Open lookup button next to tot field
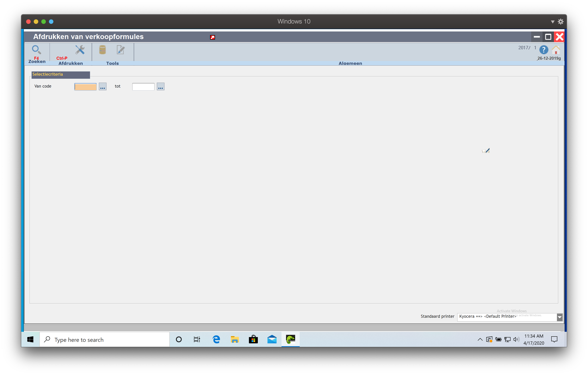 tap(160, 86)
